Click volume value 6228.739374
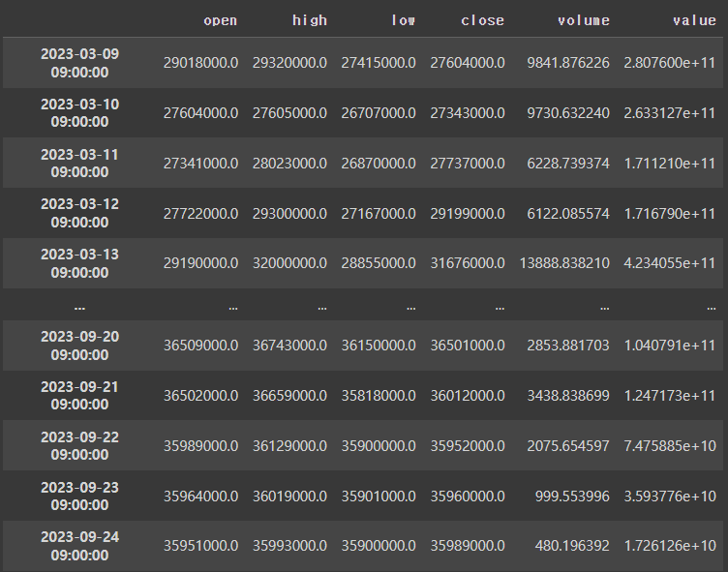Screen dimensions: 728x572 (568, 164)
